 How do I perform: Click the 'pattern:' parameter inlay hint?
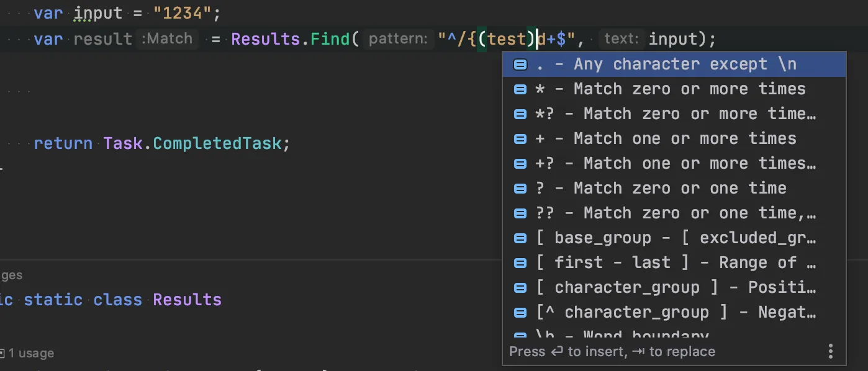[398, 39]
